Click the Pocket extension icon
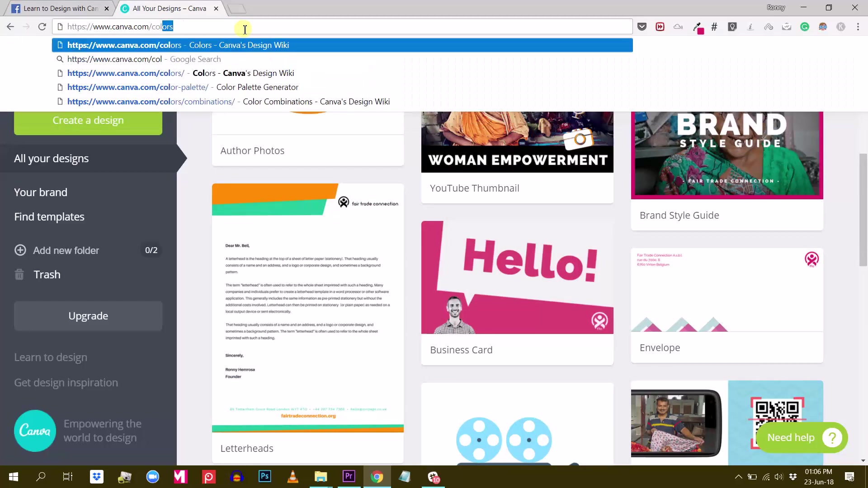The image size is (868, 488). (x=642, y=27)
